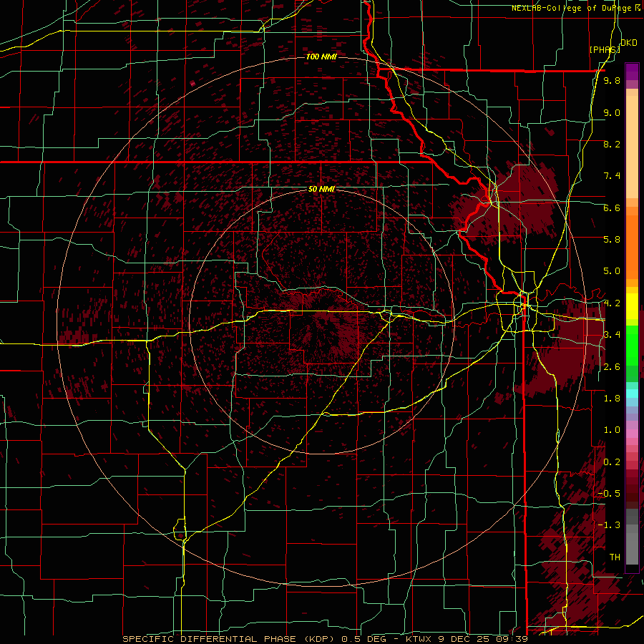Click the 9.8 value on the color scale

612,80
